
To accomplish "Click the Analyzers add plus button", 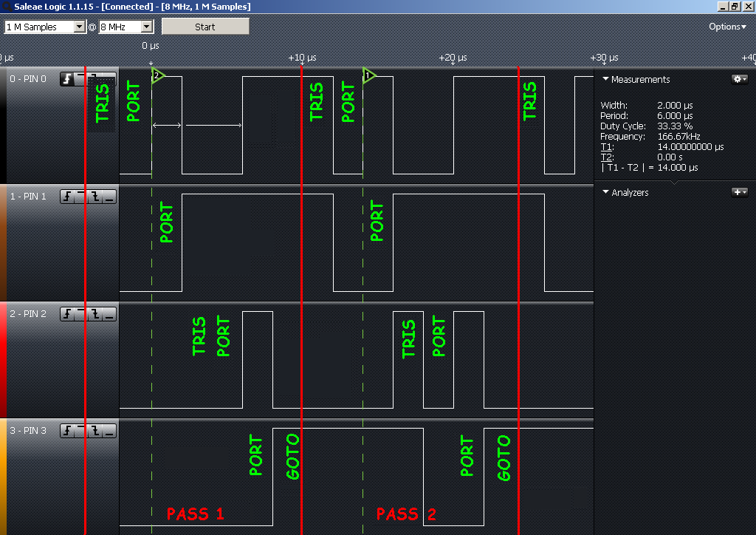I will 739,192.
